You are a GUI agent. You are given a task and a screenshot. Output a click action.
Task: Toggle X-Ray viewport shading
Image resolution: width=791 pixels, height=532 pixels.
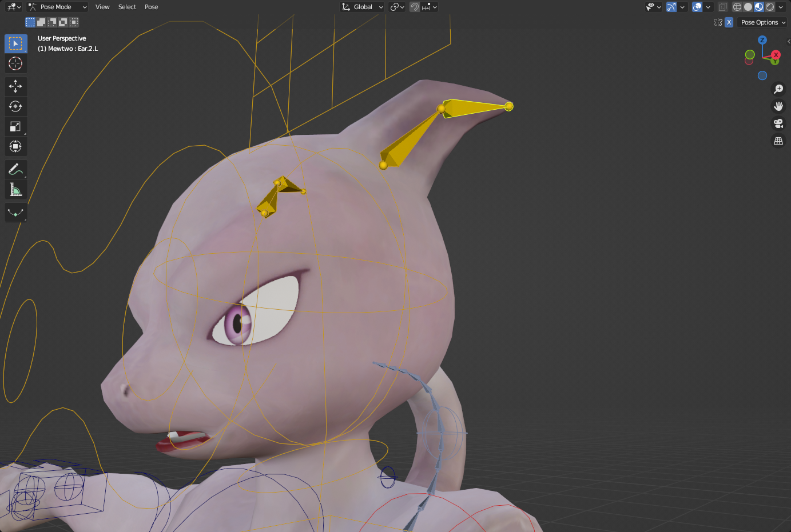tap(722, 7)
